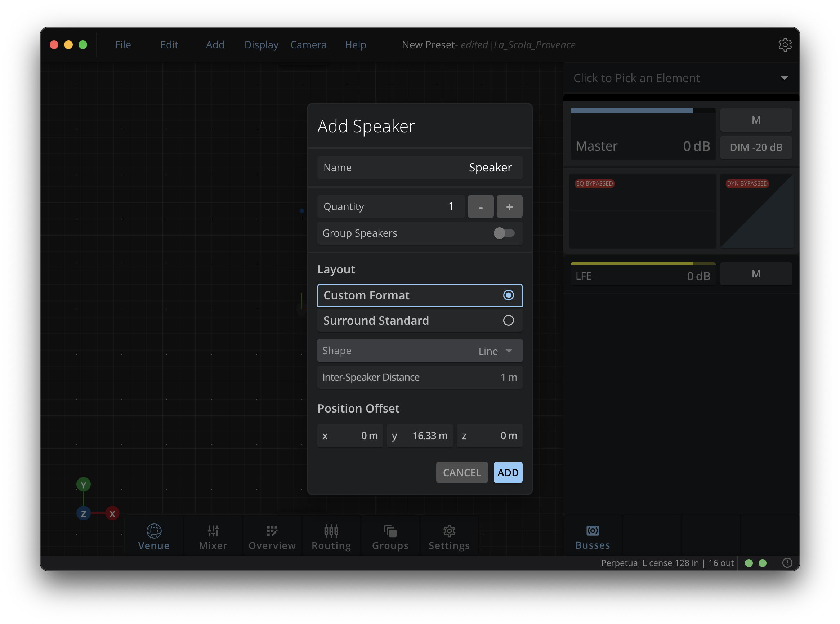This screenshot has width=840, height=624.
Task: Choose the Surround Standard layout option
Action: point(508,320)
